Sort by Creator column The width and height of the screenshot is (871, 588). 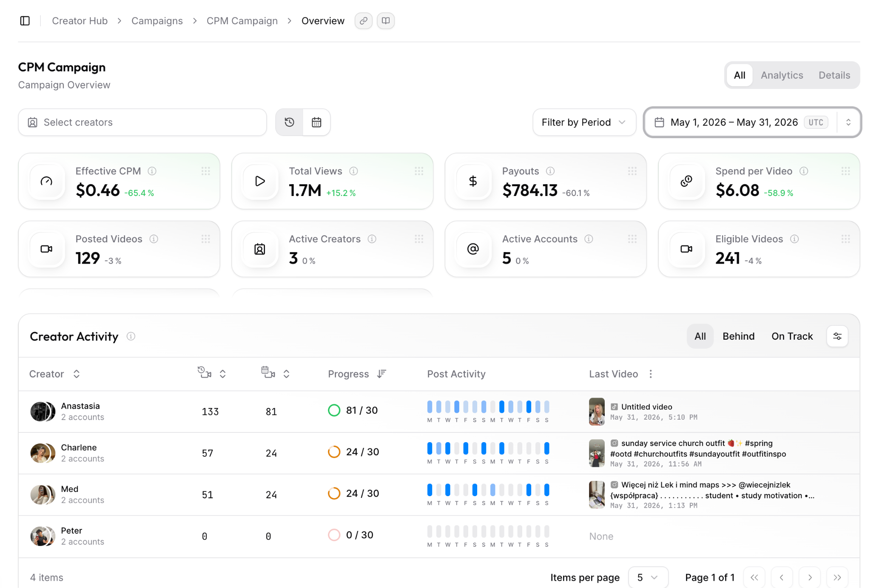(x=76, y=374)
